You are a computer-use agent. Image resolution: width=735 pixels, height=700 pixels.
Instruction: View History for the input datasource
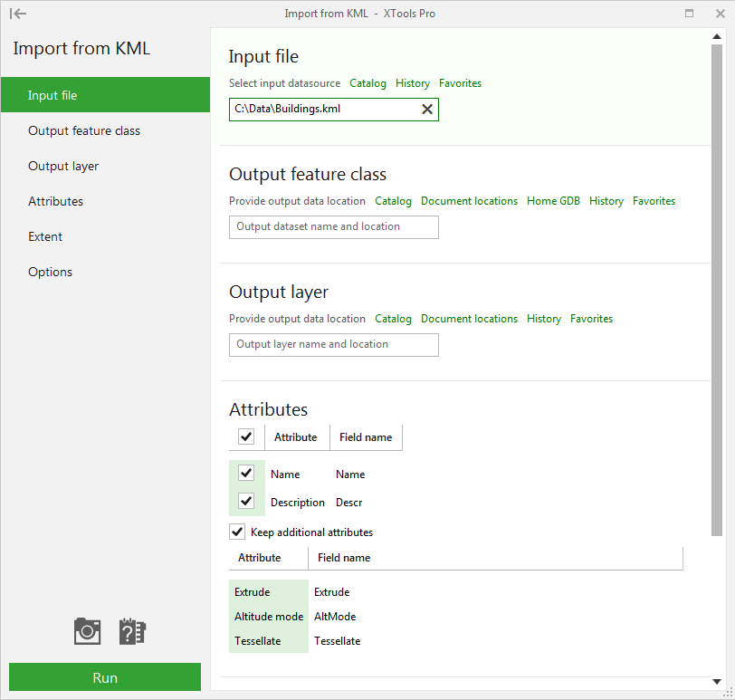pyautogui.click(x=413, y=82)
